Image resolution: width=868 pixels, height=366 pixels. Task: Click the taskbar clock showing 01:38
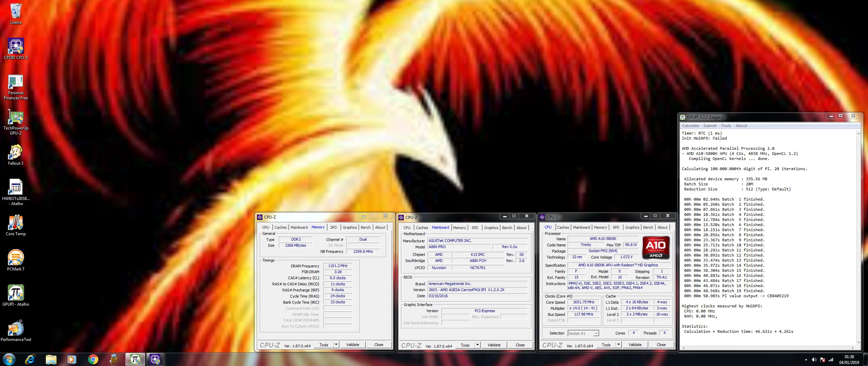[849, 360]
